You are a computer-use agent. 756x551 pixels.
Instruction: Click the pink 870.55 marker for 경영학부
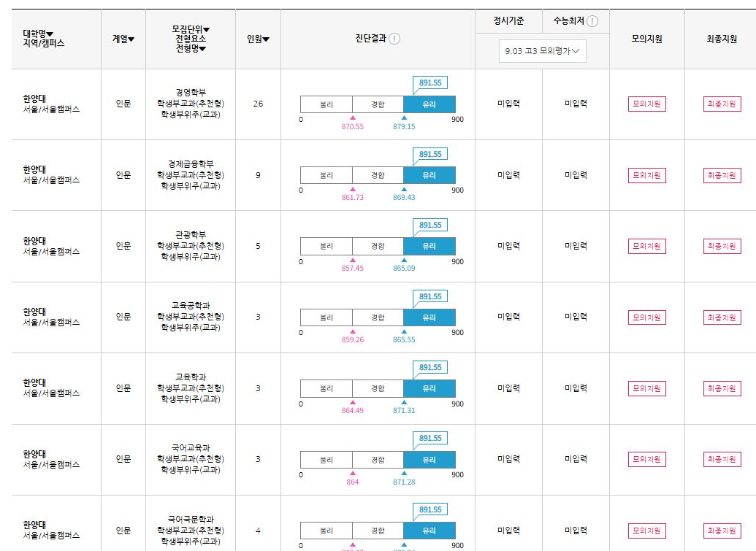click(x=353, y=117)
